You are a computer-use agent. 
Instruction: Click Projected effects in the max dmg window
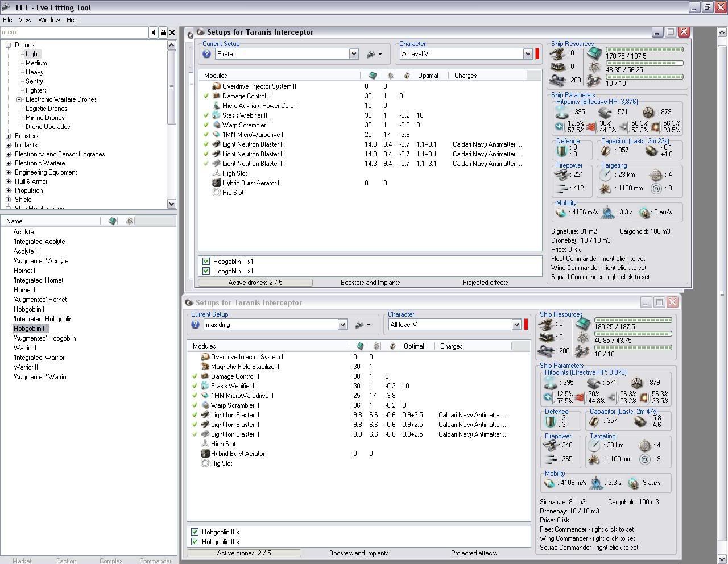[474, 553]
